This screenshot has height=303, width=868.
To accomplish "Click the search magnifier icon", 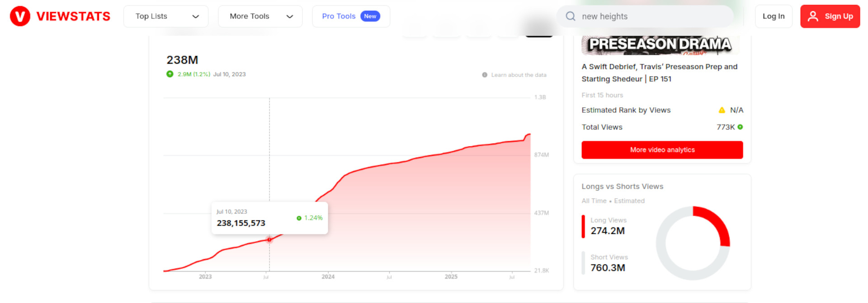I will tap(571, 16).
